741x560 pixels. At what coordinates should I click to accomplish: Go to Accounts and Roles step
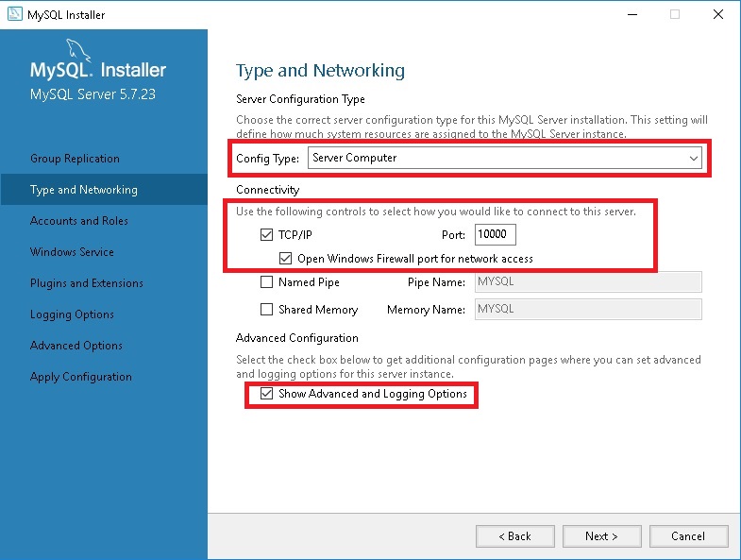tap(79, 221)
